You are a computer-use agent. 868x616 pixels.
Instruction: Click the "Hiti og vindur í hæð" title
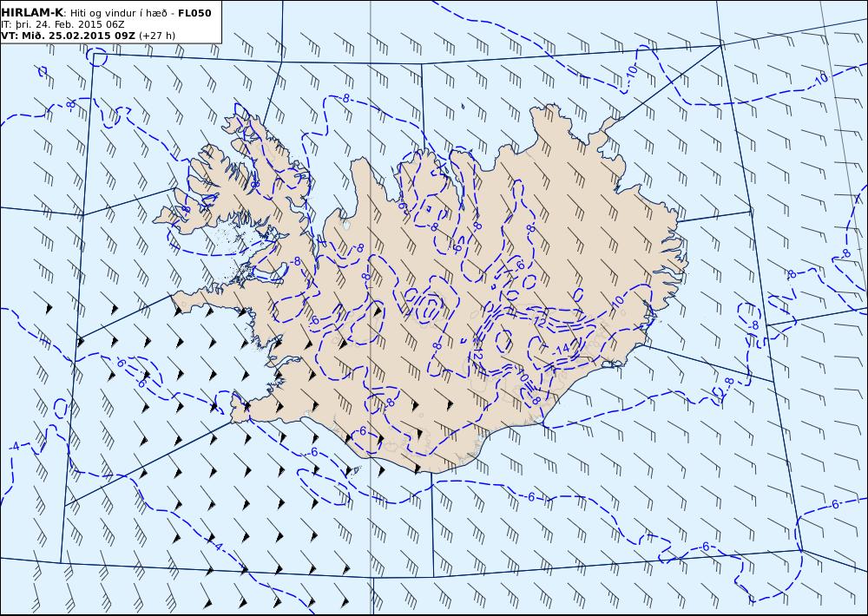pyautogui.click(x=119, y=13)
